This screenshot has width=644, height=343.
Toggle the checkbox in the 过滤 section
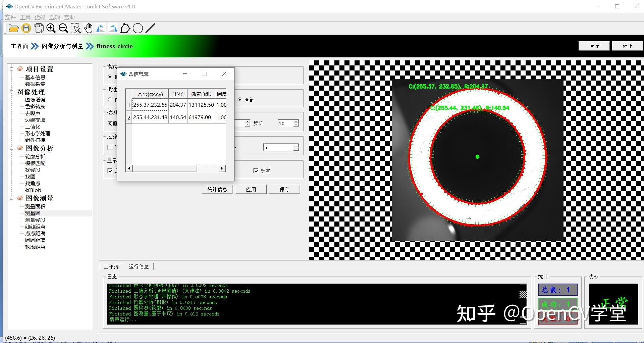(x=110, y=147)
